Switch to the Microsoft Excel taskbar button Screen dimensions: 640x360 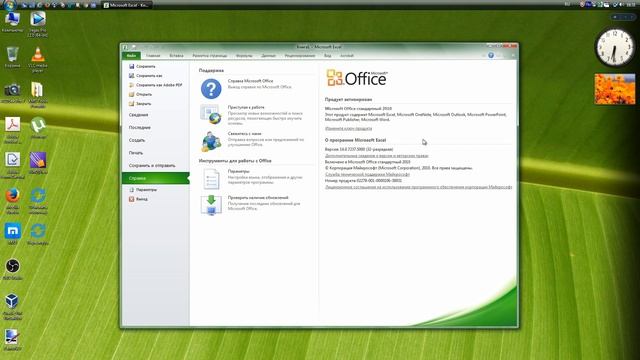(x=126, y=5)
